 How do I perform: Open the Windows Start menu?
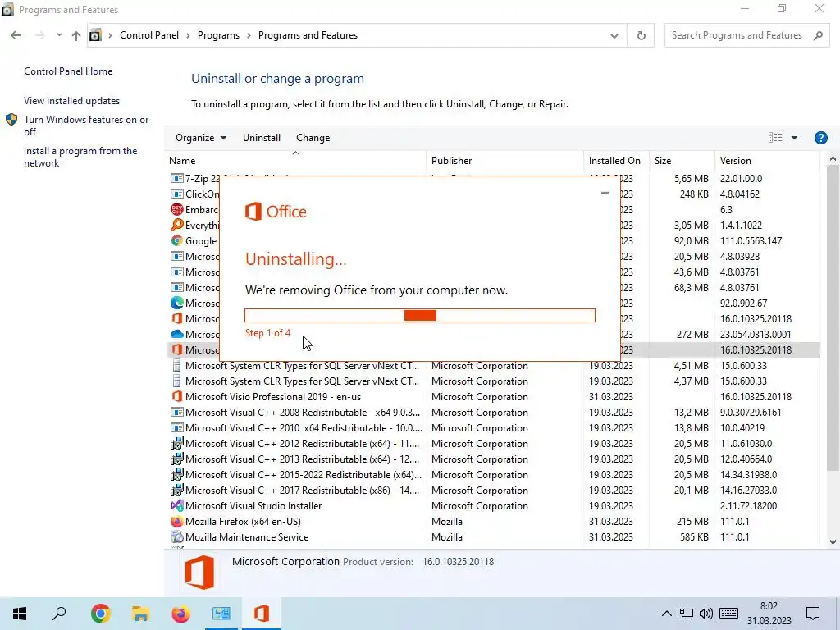coord(20,614)
